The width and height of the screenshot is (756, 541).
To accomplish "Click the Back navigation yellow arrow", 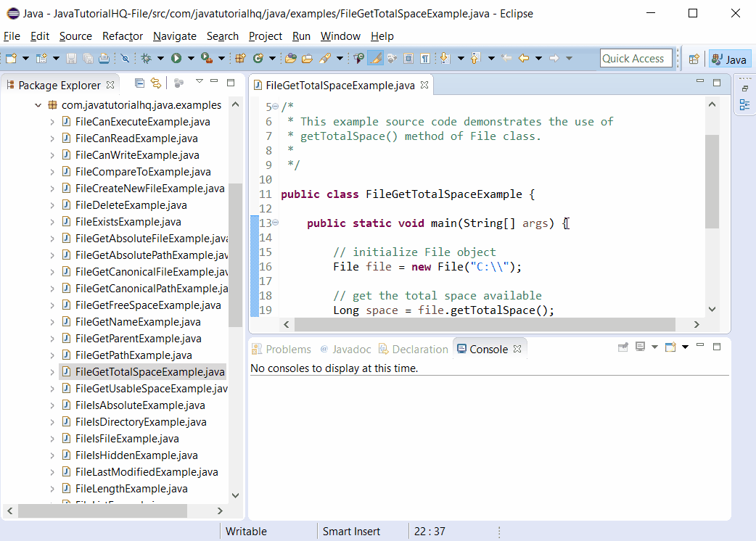I will coord(524,58).
